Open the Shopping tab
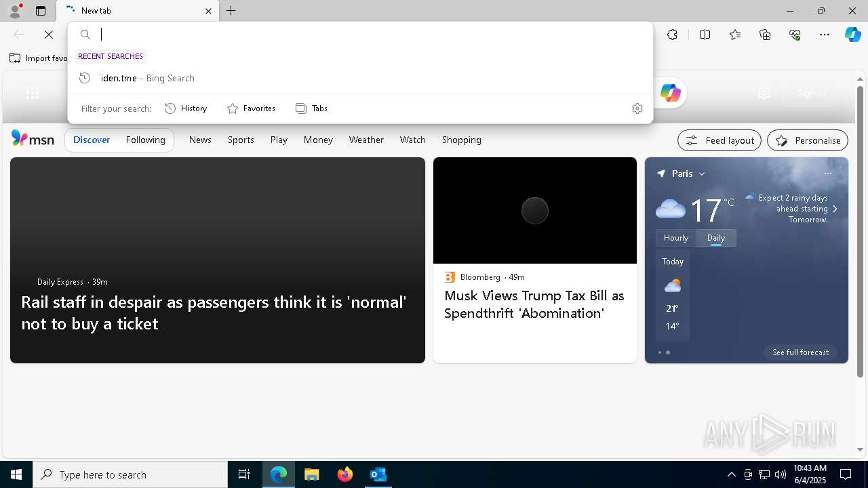 click(462, 140)
